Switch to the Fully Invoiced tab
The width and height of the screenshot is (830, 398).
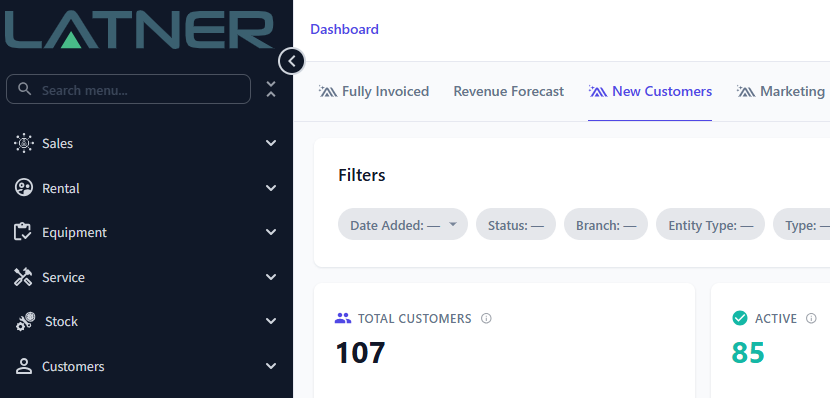click(x=374, y=92)
